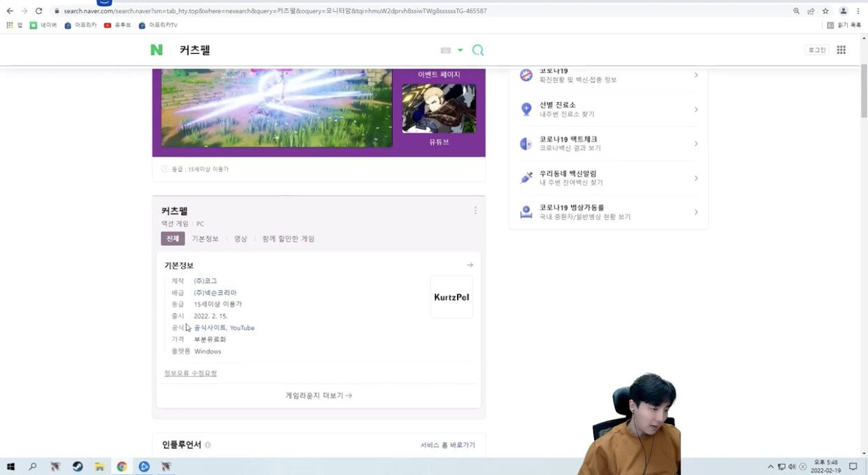Click the browser forward arrow

(x=24, y=11)
